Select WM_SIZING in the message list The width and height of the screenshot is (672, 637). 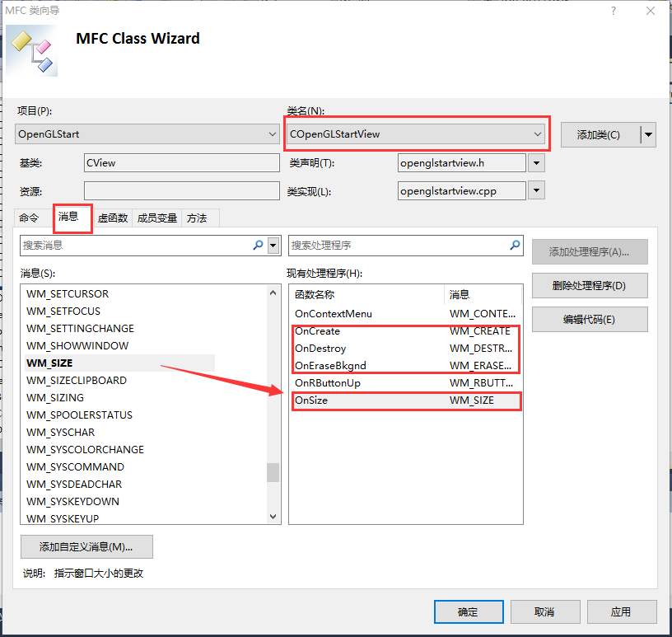[55, 398]
